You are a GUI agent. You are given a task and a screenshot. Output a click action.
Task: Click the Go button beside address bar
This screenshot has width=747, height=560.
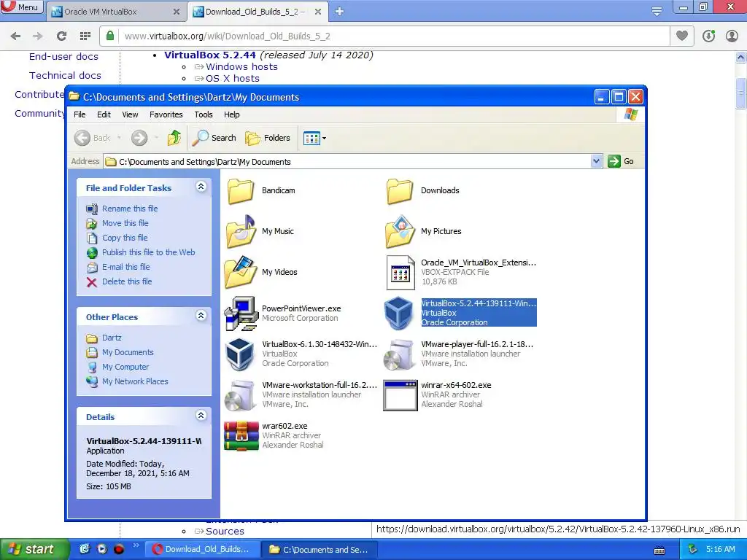click(621, 161)
